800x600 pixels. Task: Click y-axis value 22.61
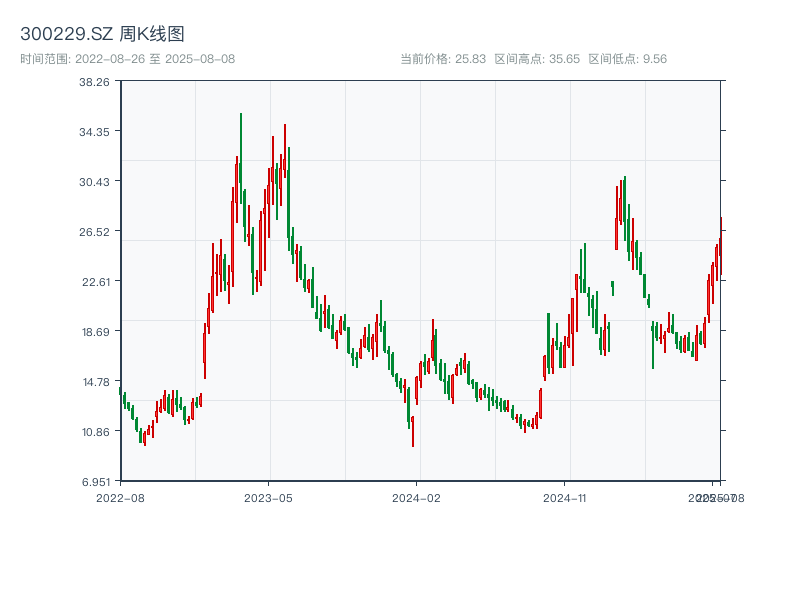[x=95, y=282]
